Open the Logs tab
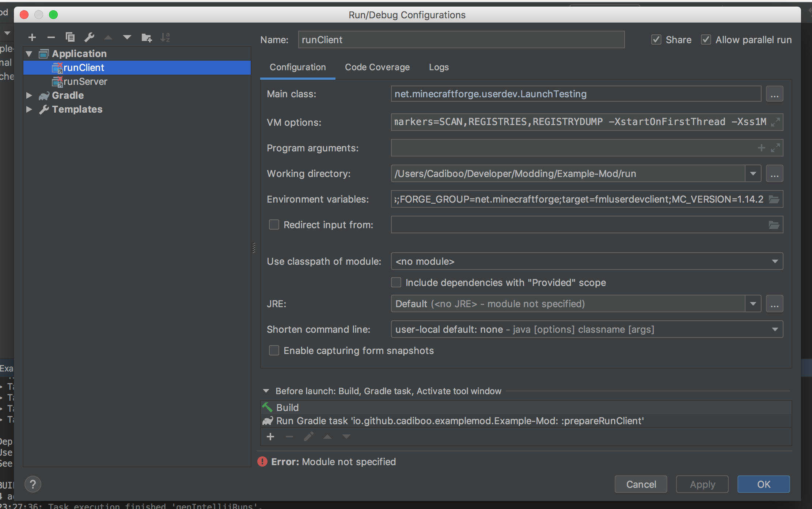The width and height of the screenshot is (812, 509). coord(439,67)
